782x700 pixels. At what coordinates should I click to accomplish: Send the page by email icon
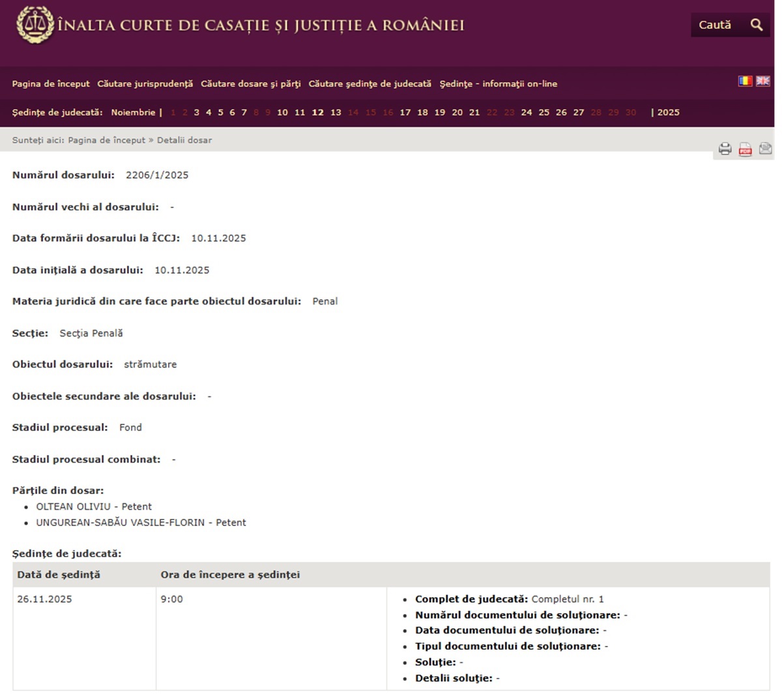tap(765, 149)
